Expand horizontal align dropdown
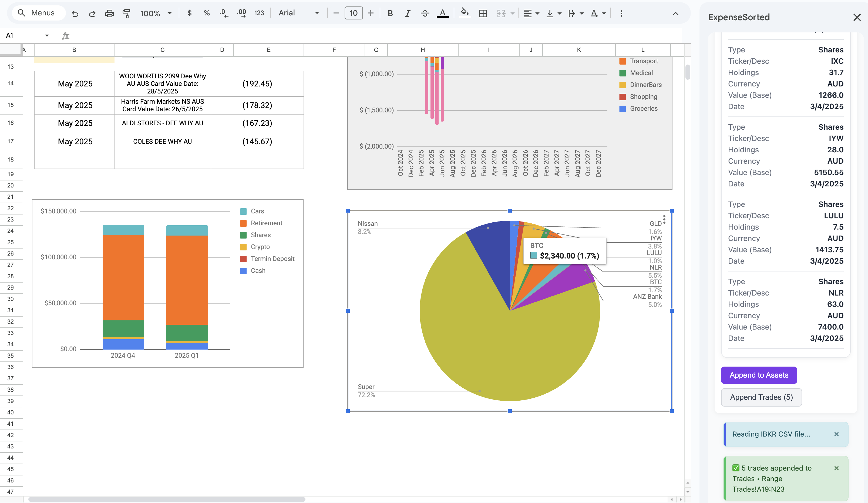The width and height of the screenshot is (868, 503). [x=537, y=14]
